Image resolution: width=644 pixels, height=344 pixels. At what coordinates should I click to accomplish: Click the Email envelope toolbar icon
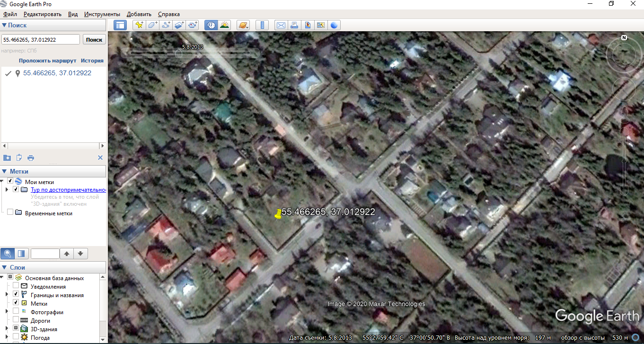pyautogui.click(x=281, y=25)
